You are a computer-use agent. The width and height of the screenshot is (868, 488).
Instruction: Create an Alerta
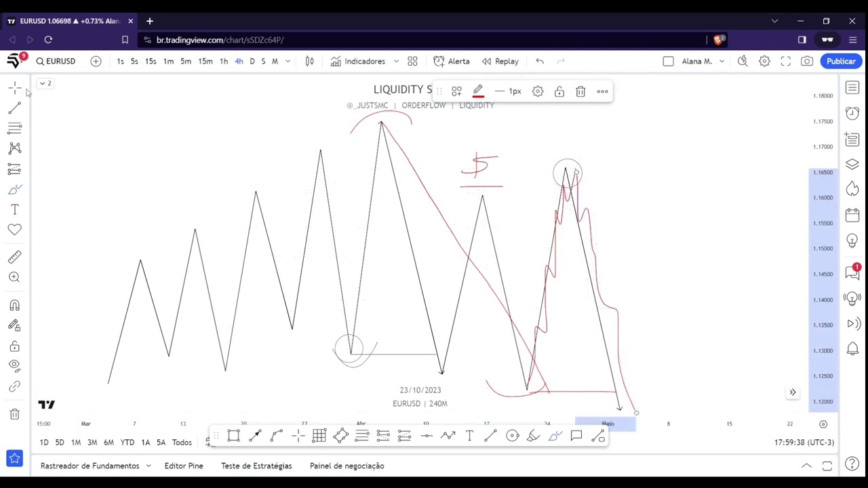tap(452, 61)
